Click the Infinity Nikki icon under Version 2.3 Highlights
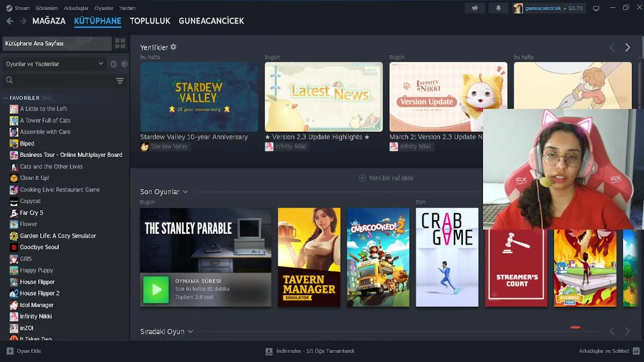The width and height of the screenshot is (644, 362). click(269, 147)
